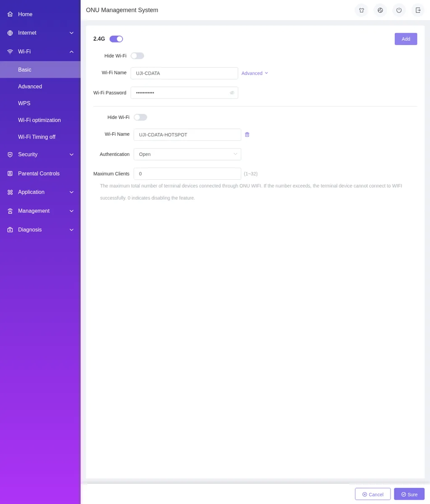
Task: Expand the Application menu chevron
Action: coord(71,192)
